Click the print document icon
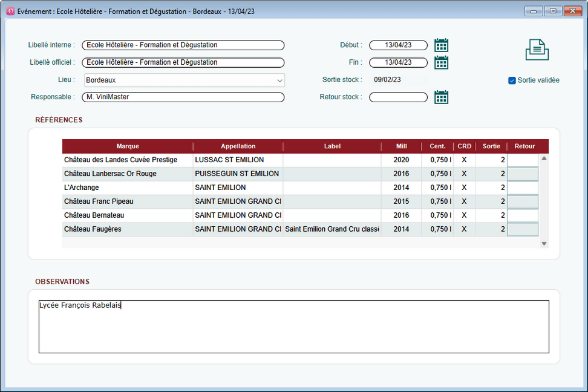The image size is (588, 392). tap(537, 50)
